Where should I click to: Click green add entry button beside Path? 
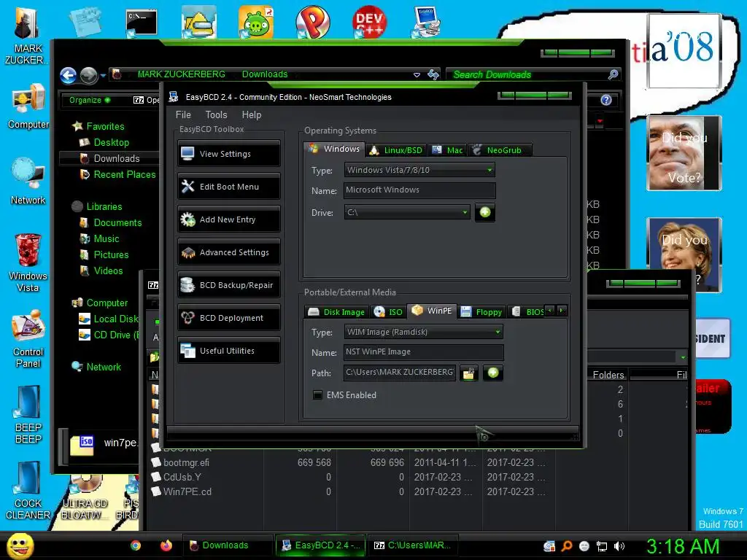point(493,373)
